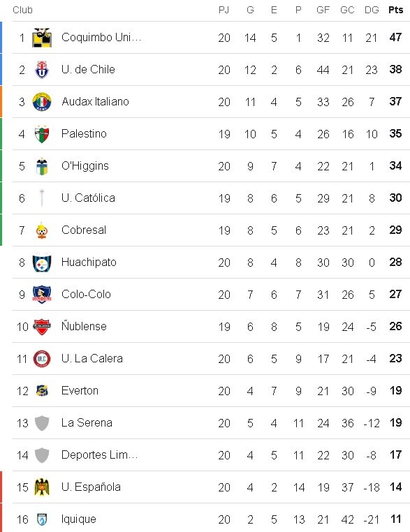The height and width of the screenshot is (532, 410).
Task: Click the U. de Chile crest icon
Action: point(42,70)
